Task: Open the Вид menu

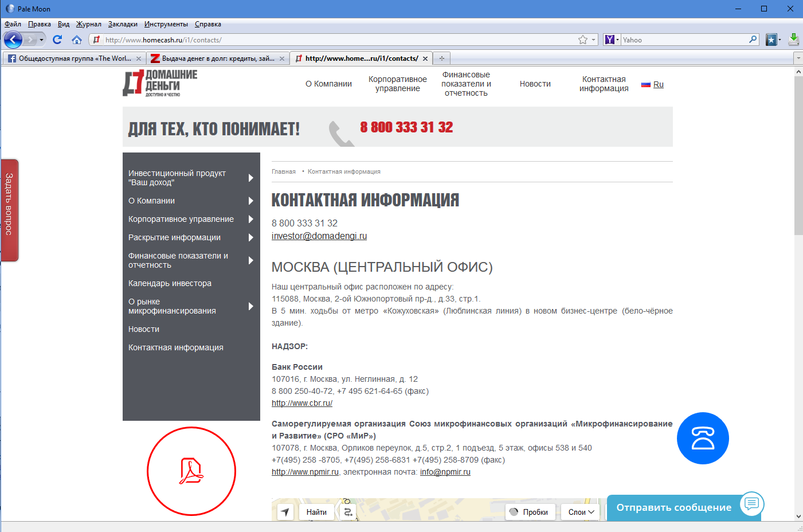Action: 64,24
